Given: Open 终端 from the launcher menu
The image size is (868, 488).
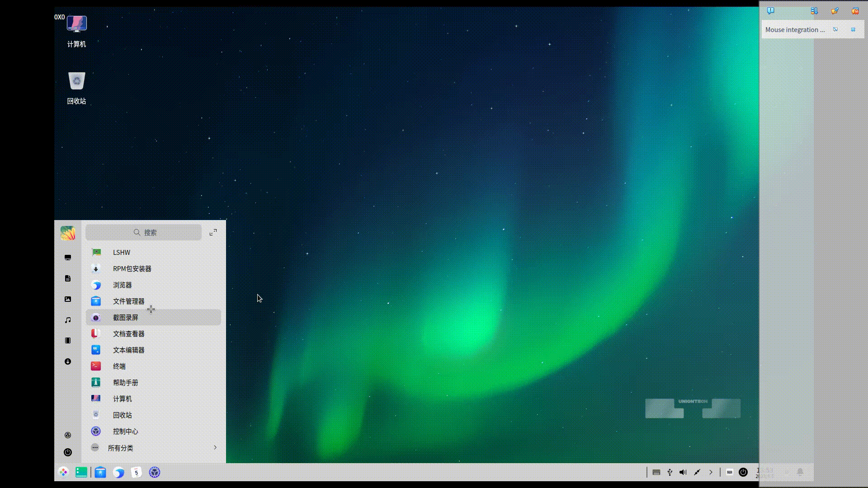Looking at the screenshot, I should (x=119, y=366).
